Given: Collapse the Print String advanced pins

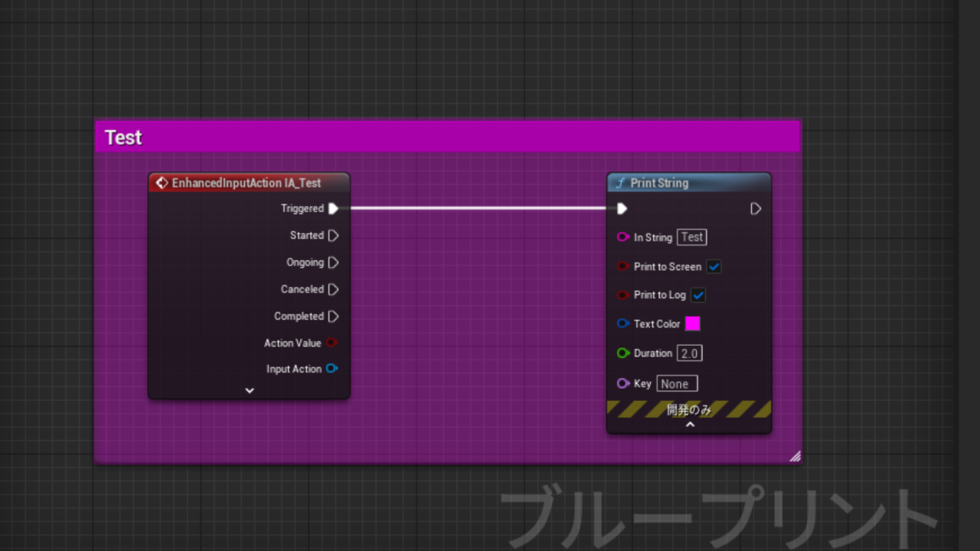Looking at the screenshot, I should pos(690,424).
